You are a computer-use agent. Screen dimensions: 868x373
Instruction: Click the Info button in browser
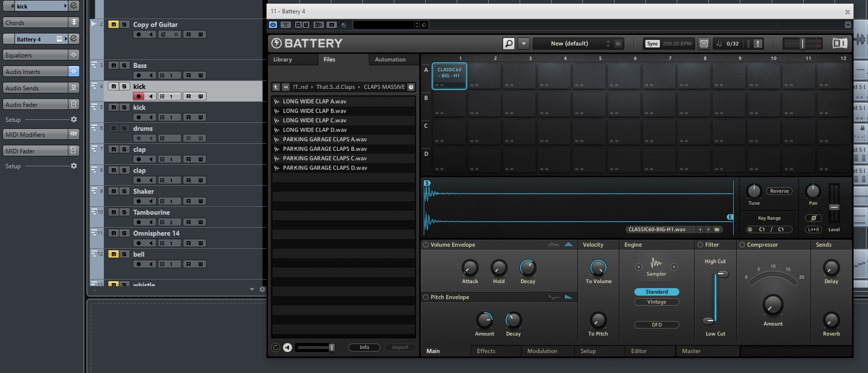[364, 348]
